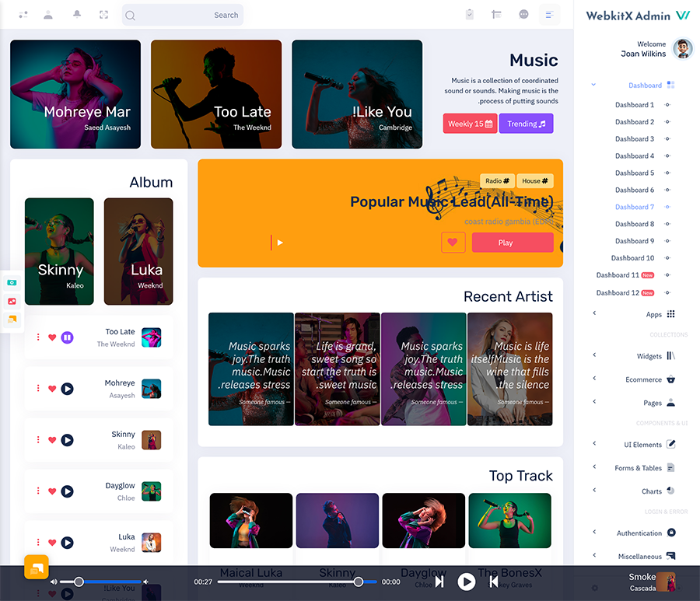
Task: Select the Radio # tag
Action: 497,180
